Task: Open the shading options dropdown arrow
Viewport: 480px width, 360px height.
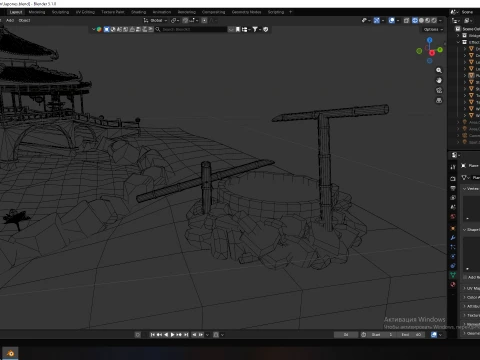Action: pos(440,20)
